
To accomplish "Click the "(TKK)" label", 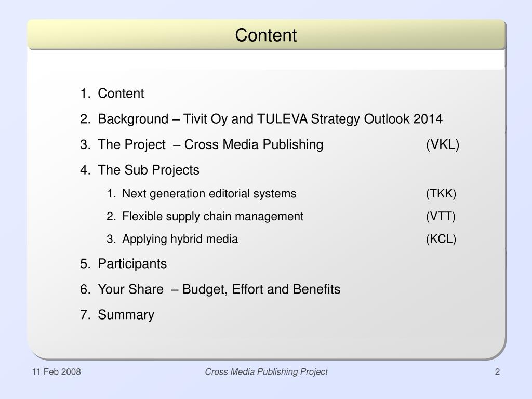I will tap(441, 194).
